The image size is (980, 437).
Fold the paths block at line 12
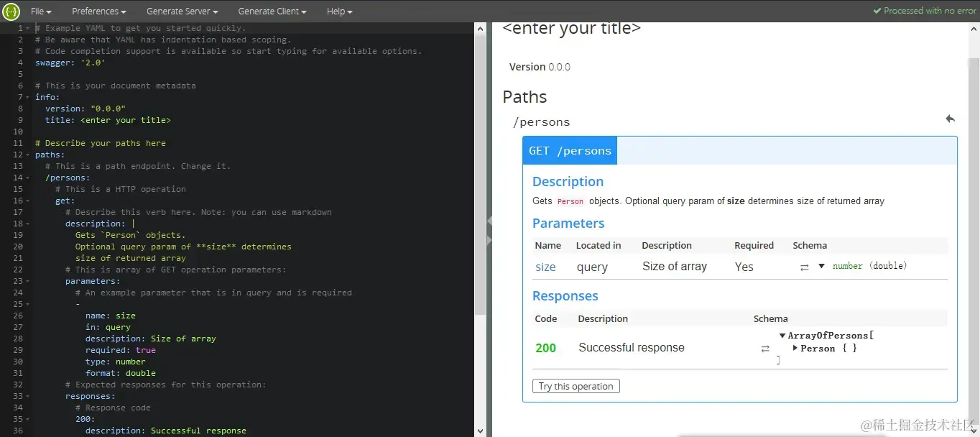pos(28,155)
